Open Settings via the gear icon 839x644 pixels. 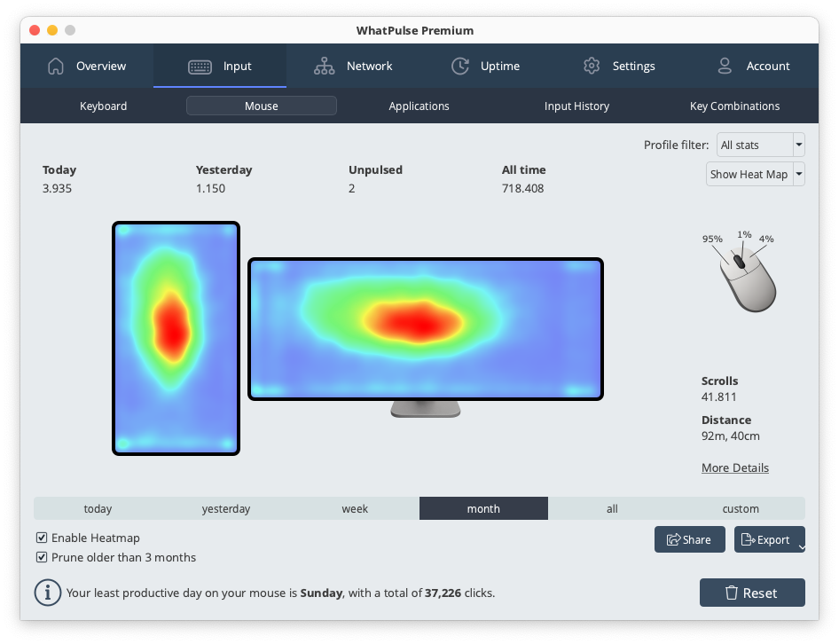click(x=592, y=66)
